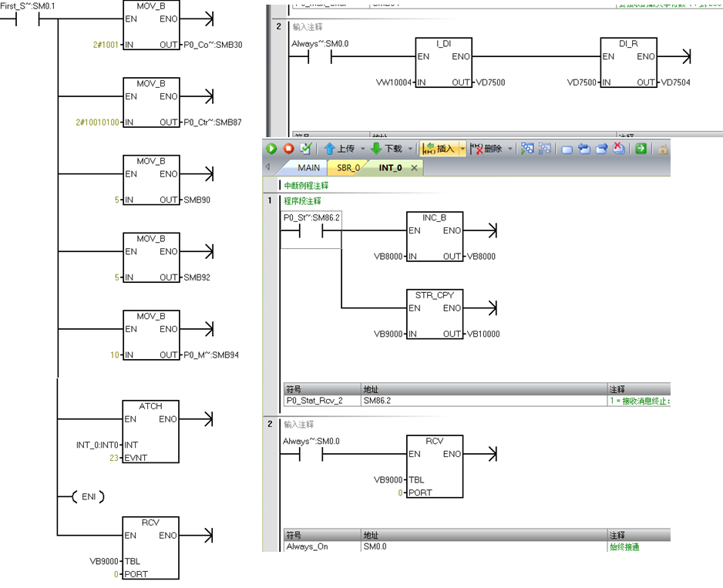Click the Compile checkmark icon

pyautogui.click(x=306, y=149)
